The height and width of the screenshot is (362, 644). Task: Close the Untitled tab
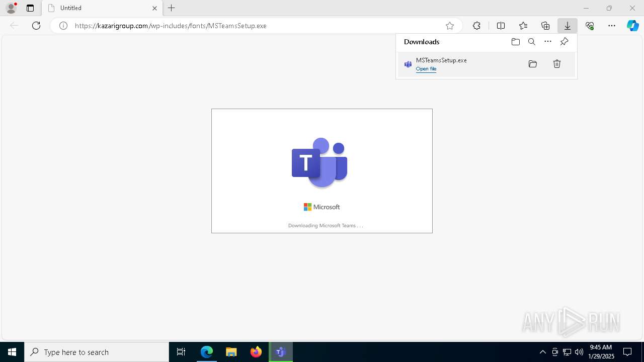pos(154,8)
